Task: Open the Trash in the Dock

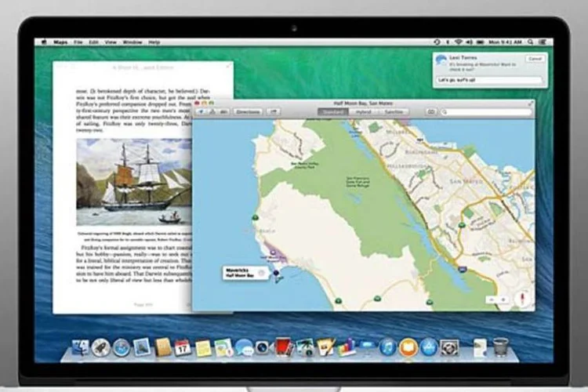Action: tap(500, 347)
